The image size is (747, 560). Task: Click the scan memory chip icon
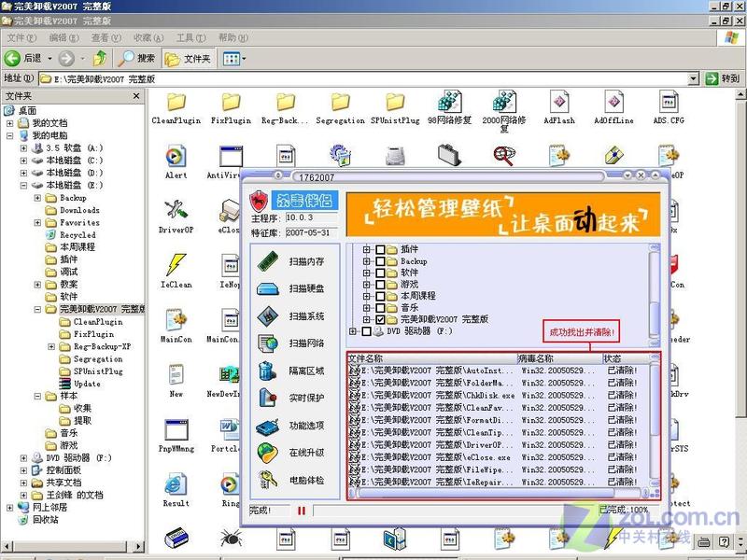[x=268, y=261]
